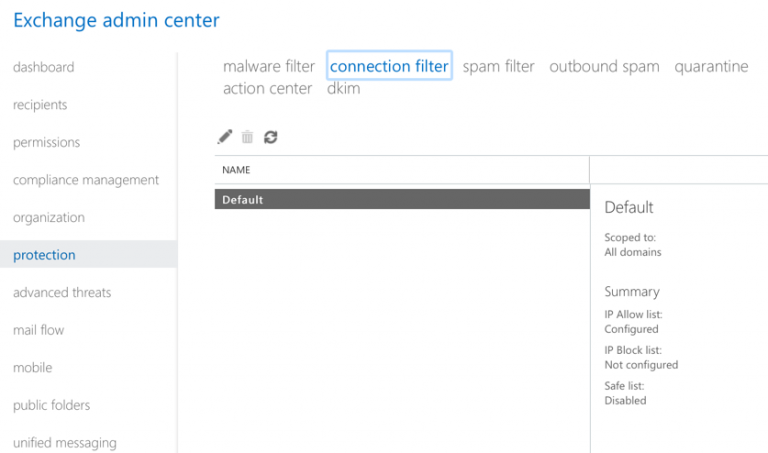Select the Default policy row

pos(400,200)
